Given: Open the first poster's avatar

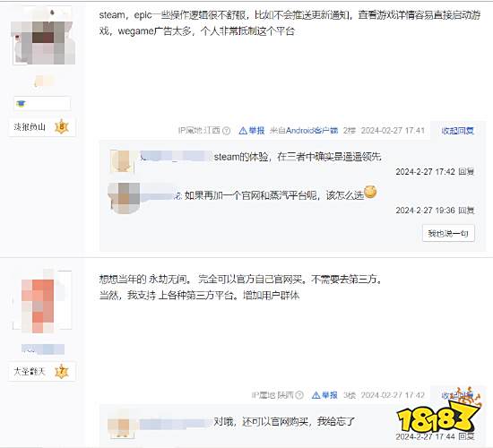Looking at the screenshot, I should (x=44, y=37).
